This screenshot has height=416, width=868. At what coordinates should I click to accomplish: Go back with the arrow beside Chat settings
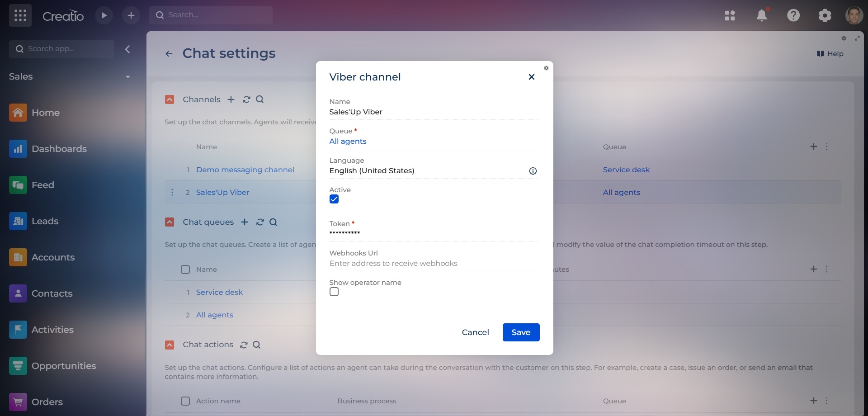(169, 54)
